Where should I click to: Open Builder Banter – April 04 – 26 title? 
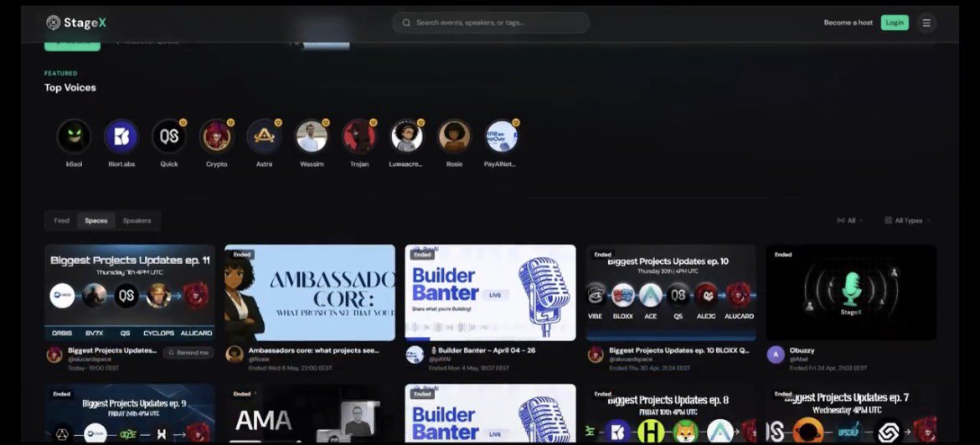click(482, 350)
